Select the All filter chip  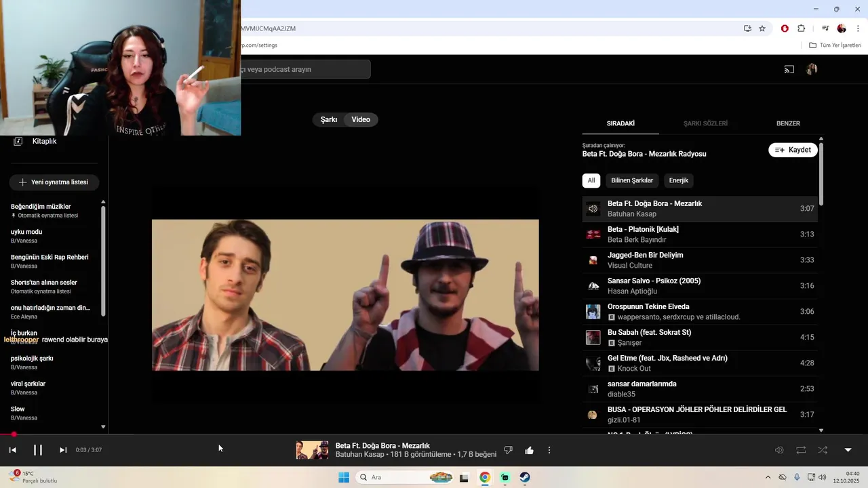(591, 180)
